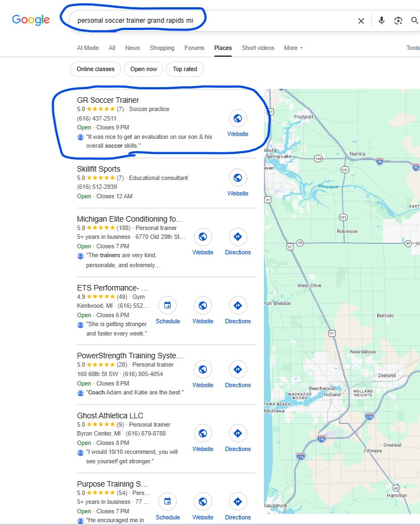This screenshot has width=420, height=525.
Task: Click the Zeeland label on the map
Action: tap(387, 376)
